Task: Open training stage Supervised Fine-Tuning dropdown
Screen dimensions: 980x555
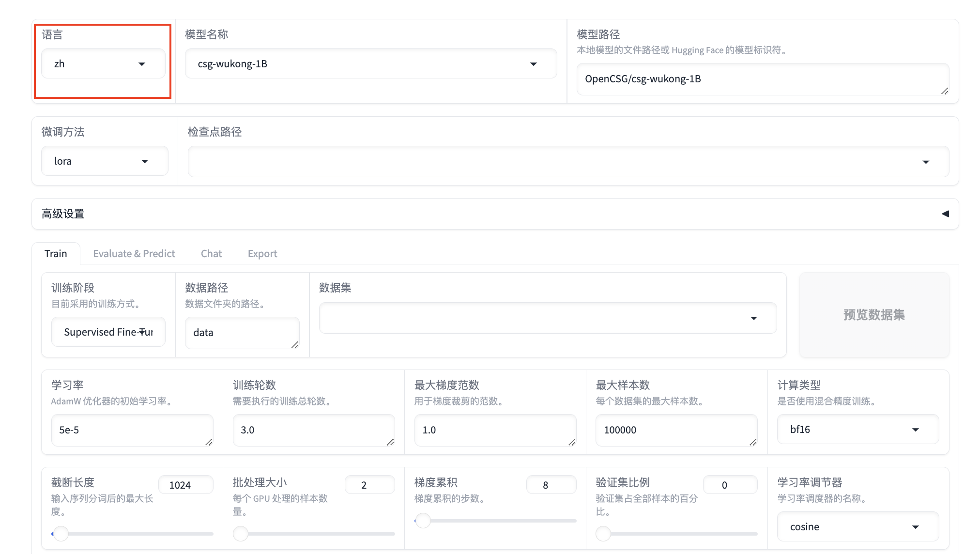Action: coord(108,332)
